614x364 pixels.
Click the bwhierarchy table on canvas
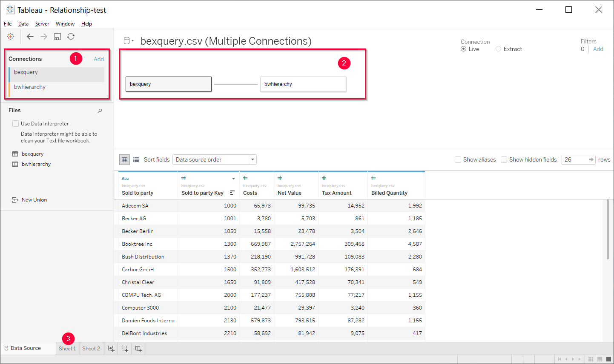point(303,84)
